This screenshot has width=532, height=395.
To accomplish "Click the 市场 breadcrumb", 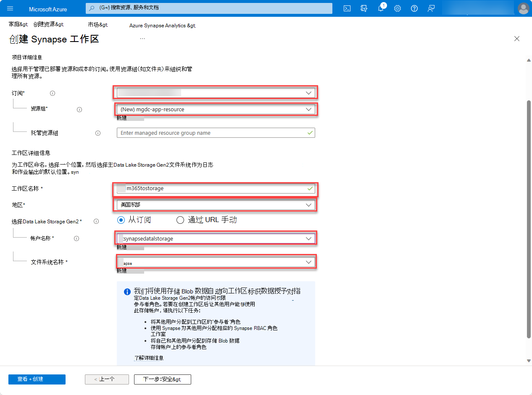I will tap(98, 25).
